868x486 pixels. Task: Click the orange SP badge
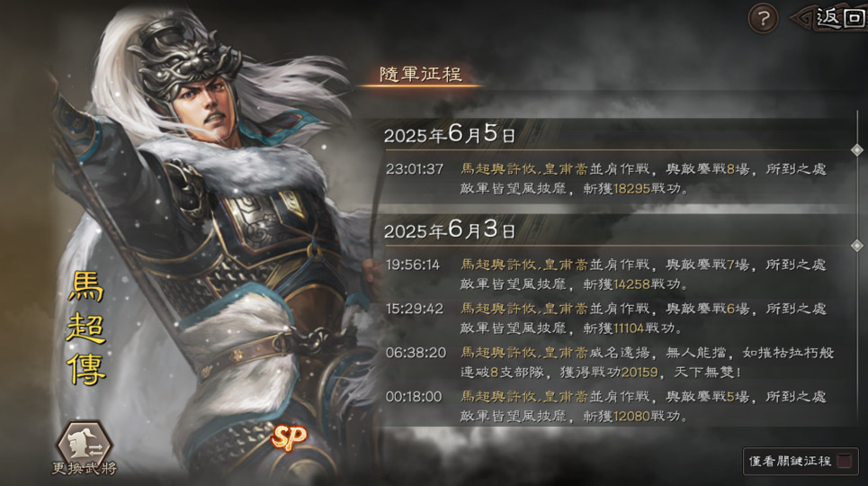coord(289,438)
